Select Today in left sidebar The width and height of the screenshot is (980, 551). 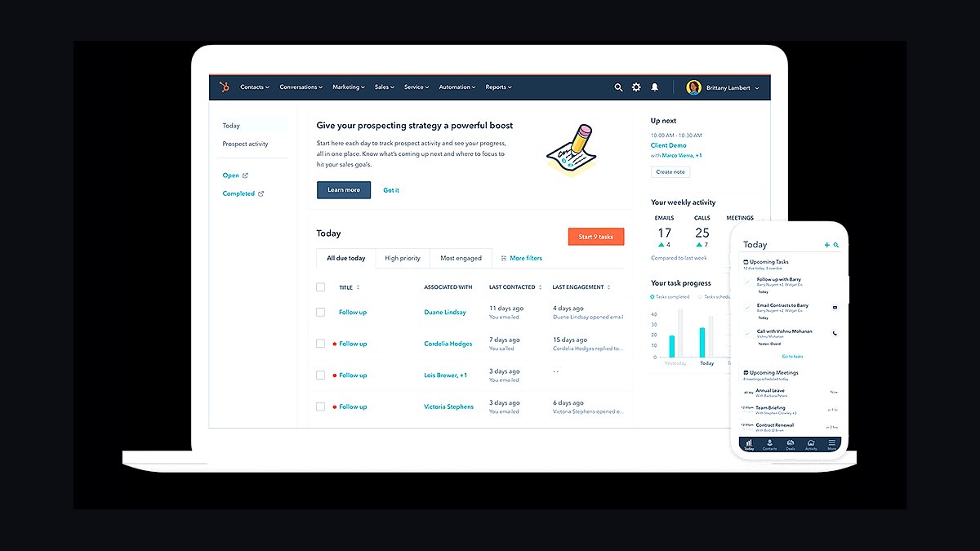pos(254,126)
